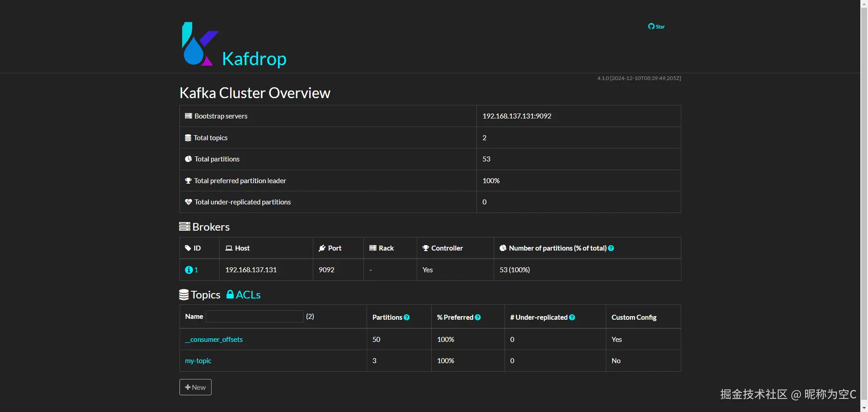Click the laptop icon in Host column header
This screenshot has height=412, width=868.
[x=229, y=248]
